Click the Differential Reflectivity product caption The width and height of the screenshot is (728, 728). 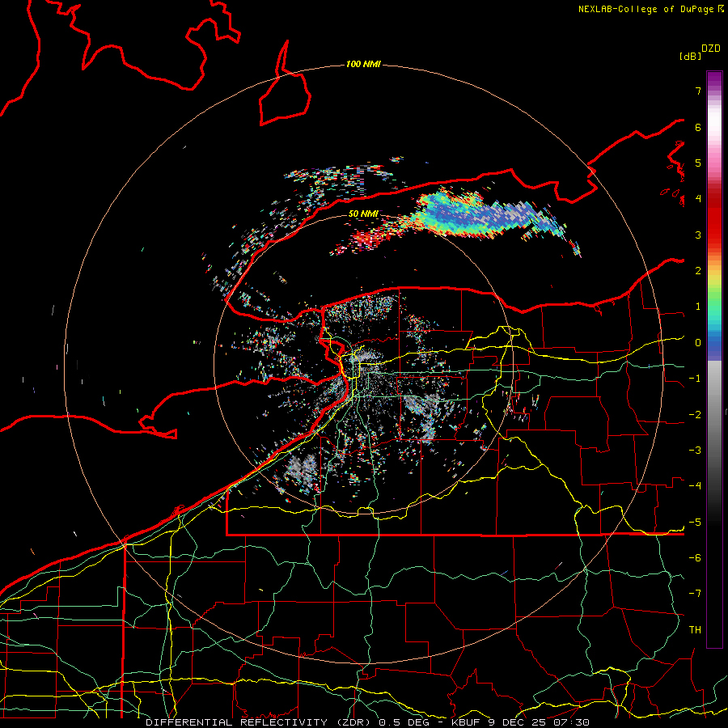tap(368, 722)
